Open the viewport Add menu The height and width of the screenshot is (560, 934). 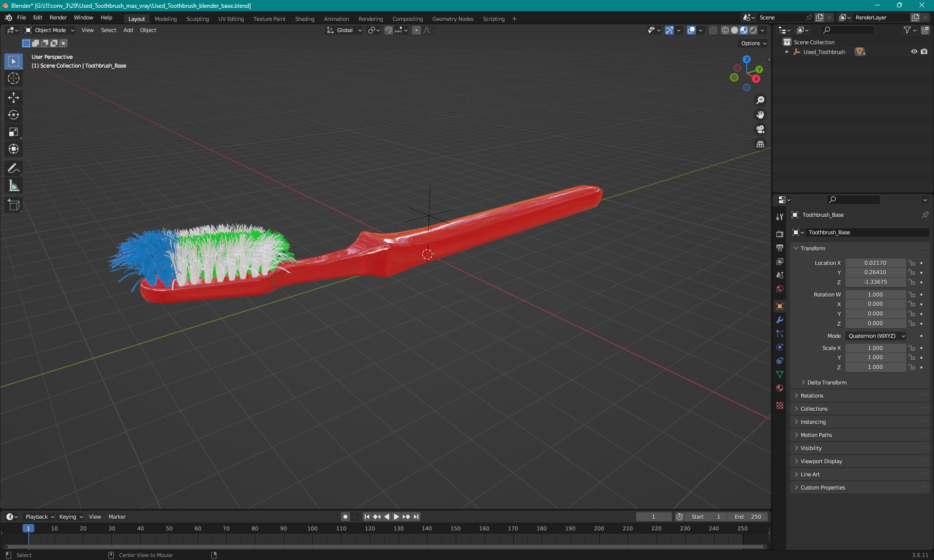(x=128, y=30)
